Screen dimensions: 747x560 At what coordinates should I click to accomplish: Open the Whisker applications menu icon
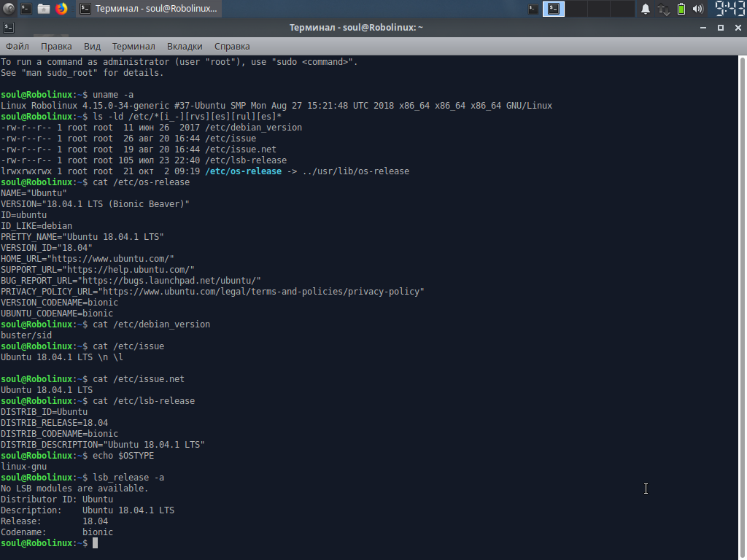tap(9, 9)
